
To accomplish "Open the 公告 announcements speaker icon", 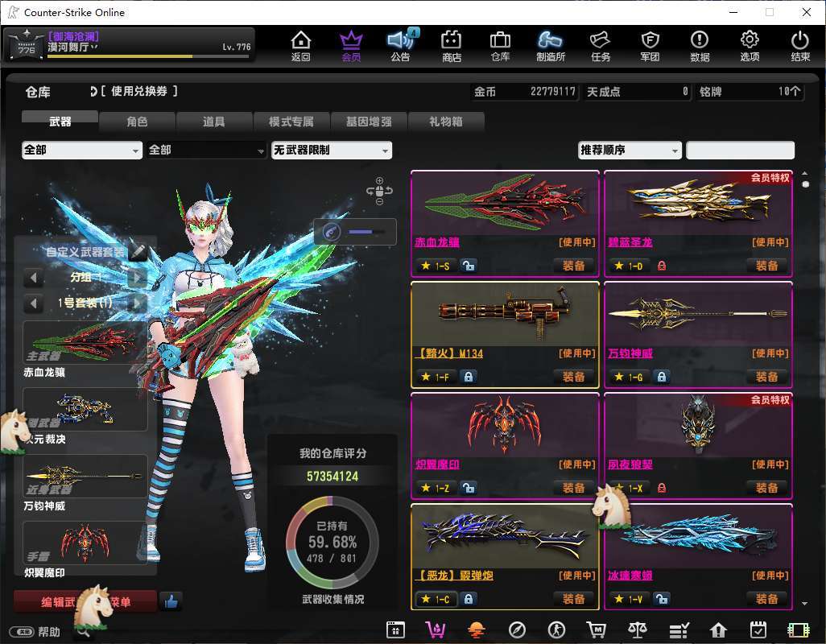I will point(402,46).
